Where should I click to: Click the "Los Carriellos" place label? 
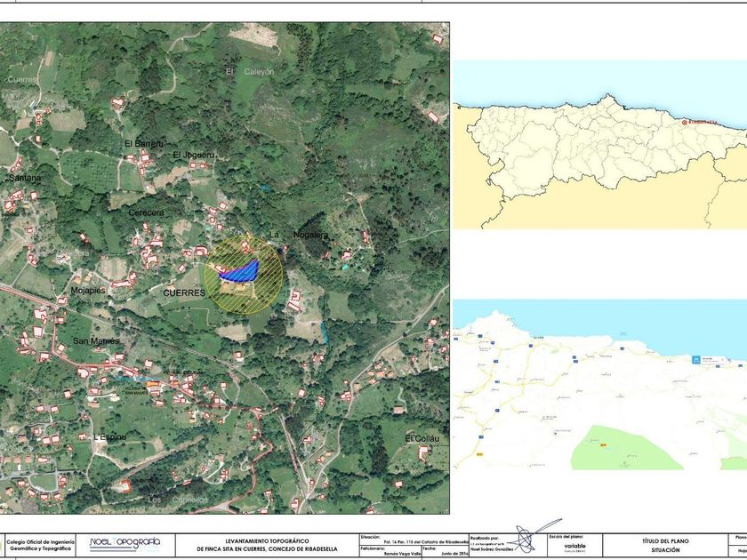[x=178, y=500]
